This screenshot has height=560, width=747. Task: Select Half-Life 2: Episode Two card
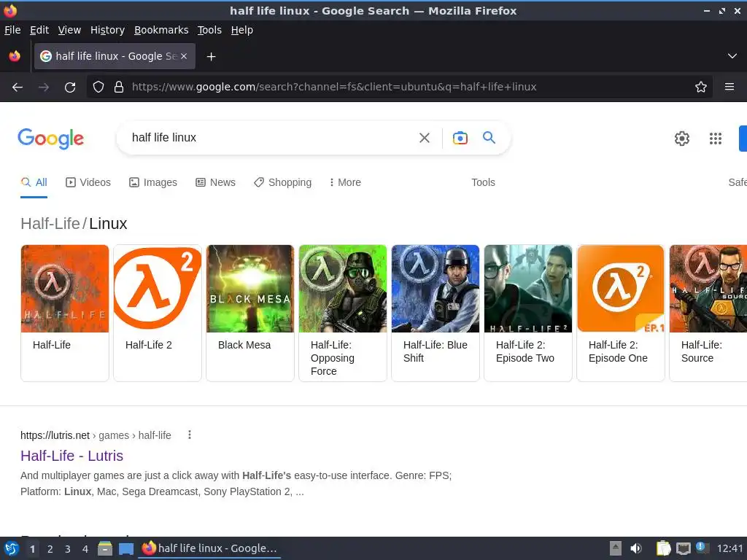(528, 313)
